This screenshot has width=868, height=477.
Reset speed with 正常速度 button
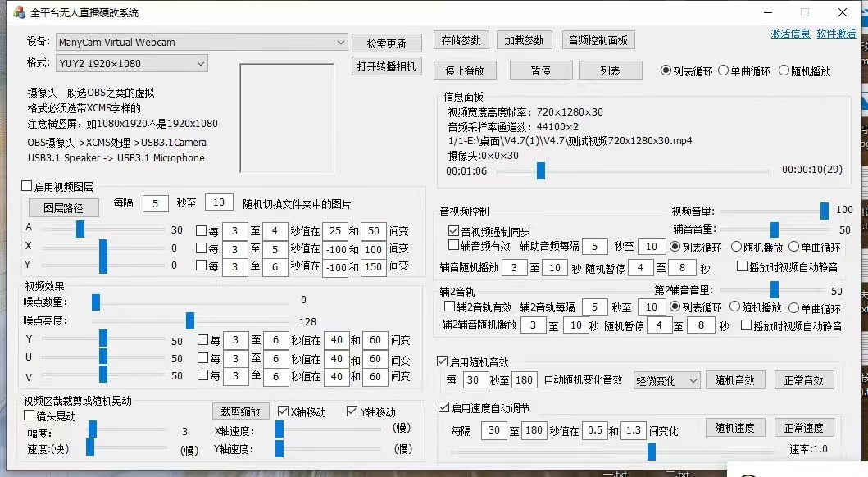coord(804,427)
